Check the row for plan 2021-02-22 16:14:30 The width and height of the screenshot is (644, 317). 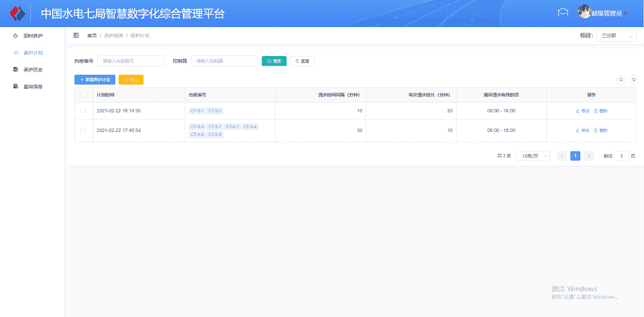(83, 111)
